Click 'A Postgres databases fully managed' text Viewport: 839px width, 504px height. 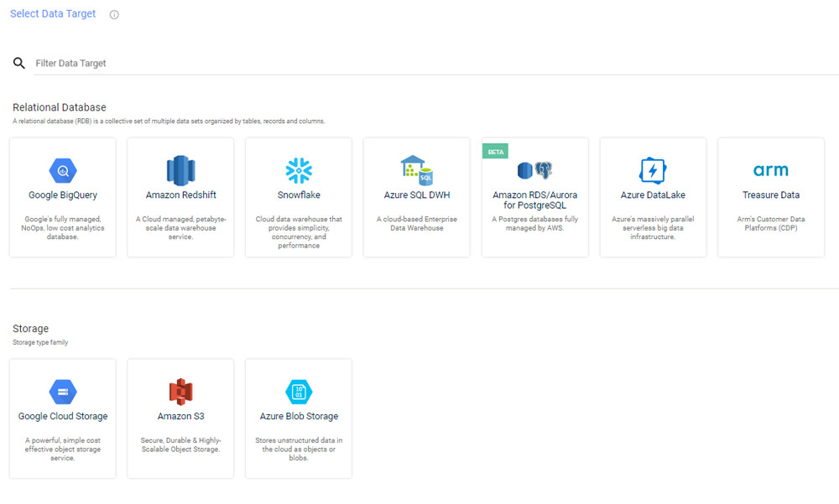coord(535,224)
